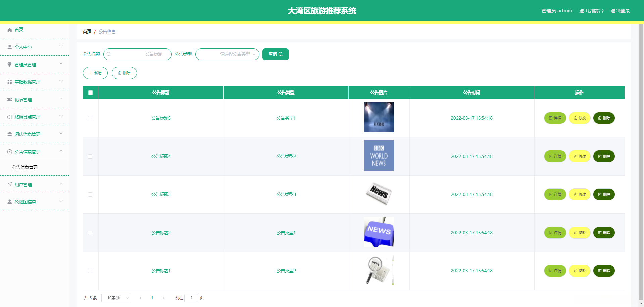Expand 论坛管理 menu with its chevron
The height and width of the screenshot is (307, 644).
[x=61, y=98]
